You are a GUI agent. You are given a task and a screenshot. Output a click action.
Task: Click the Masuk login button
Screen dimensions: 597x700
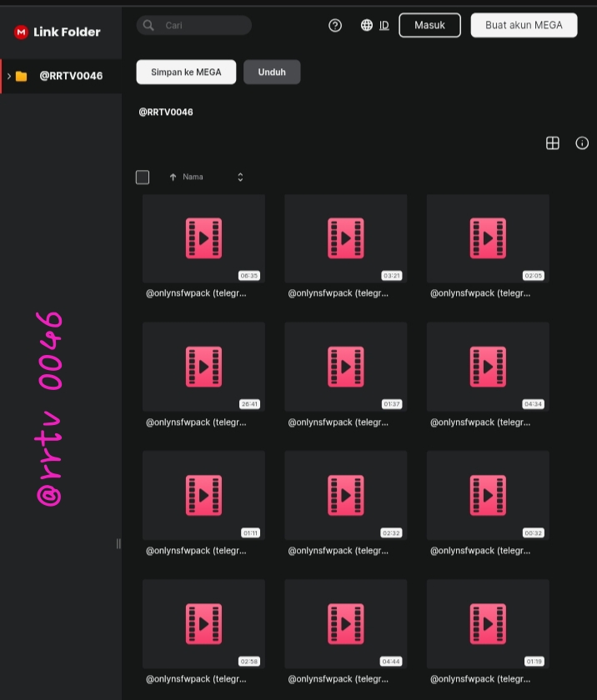click(429, 25)
